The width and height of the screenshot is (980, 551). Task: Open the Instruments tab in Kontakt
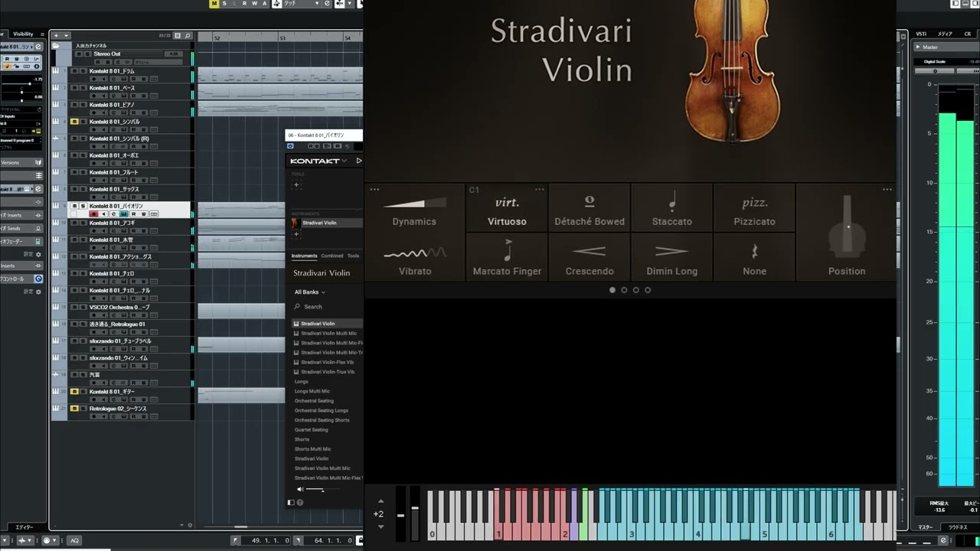pyautogui.click(x=304, y=256)
